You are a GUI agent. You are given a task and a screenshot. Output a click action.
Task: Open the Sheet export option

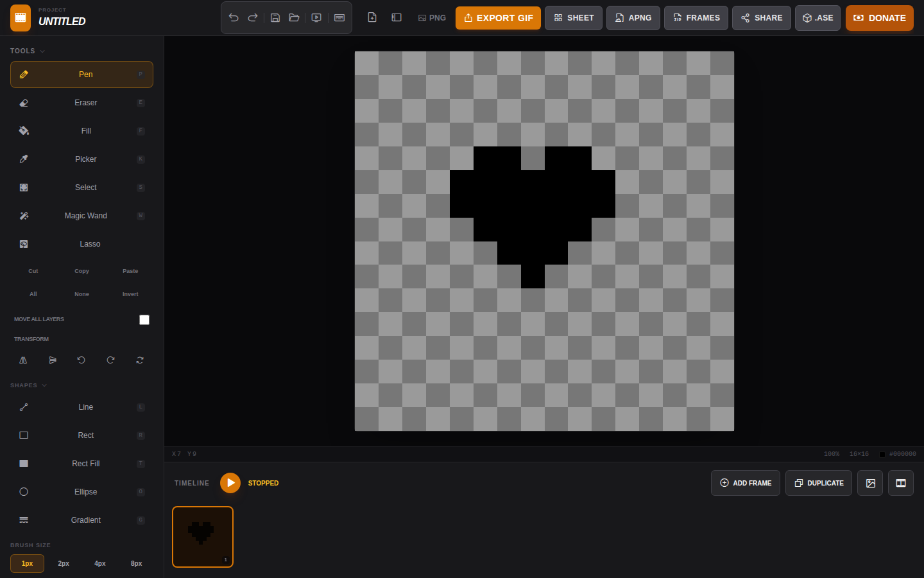[x=574, y=18]
